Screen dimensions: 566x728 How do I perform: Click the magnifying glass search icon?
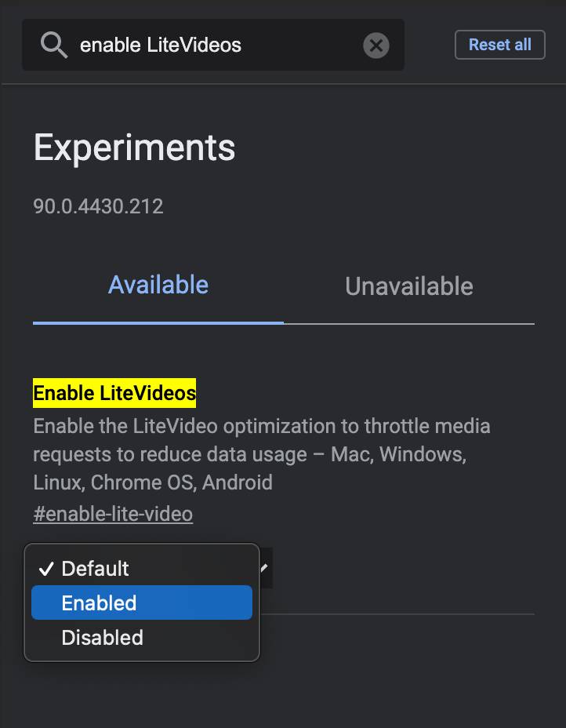point(54,45)
